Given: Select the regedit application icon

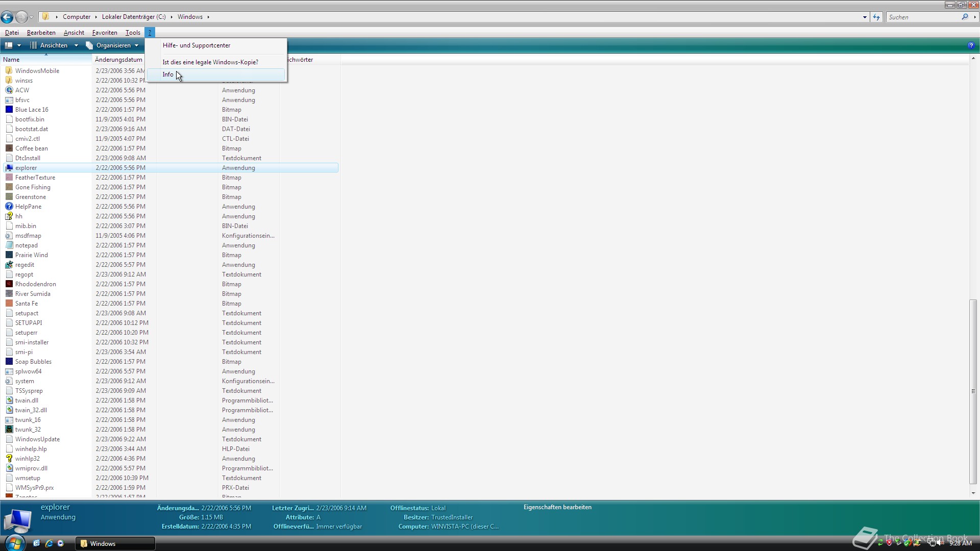Looking at the screenshot, I should (x=9, y=264).
